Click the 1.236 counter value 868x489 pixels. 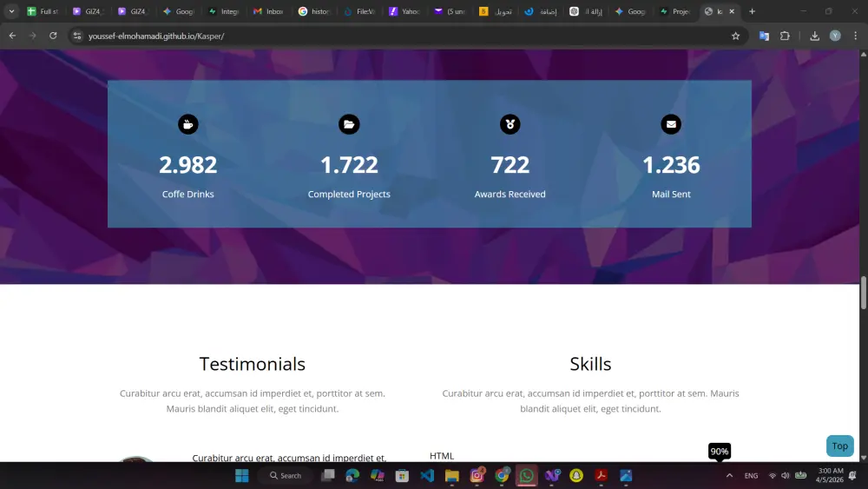click(671, 164)
